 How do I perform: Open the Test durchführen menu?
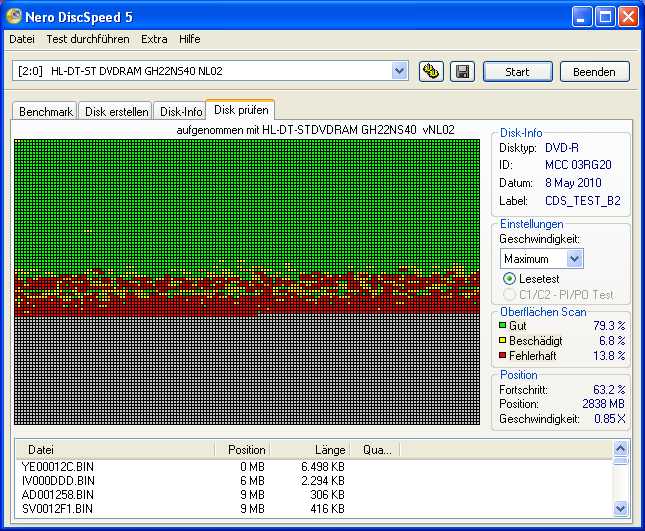tap(88, 39)
